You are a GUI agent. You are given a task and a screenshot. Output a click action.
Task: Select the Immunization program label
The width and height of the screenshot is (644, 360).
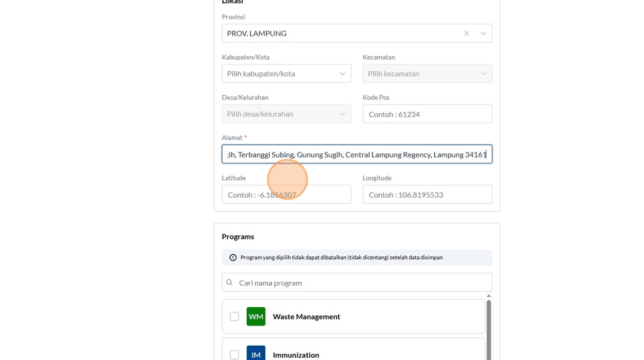coord(296,355)
